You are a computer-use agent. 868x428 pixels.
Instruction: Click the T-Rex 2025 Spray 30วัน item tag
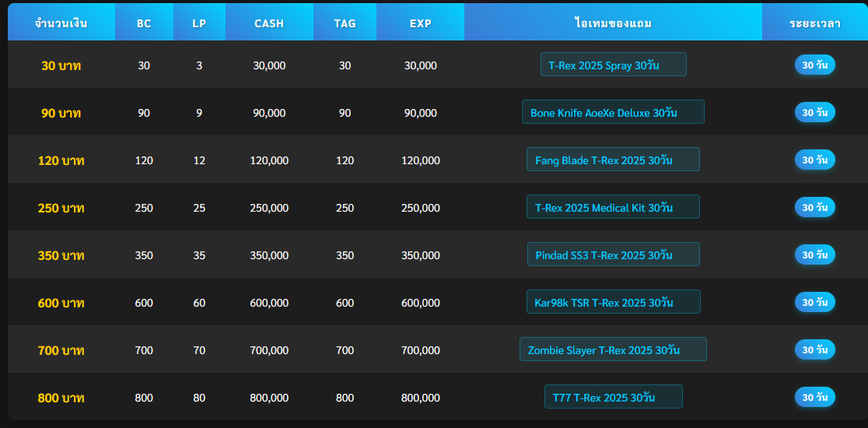coord(613,65)
